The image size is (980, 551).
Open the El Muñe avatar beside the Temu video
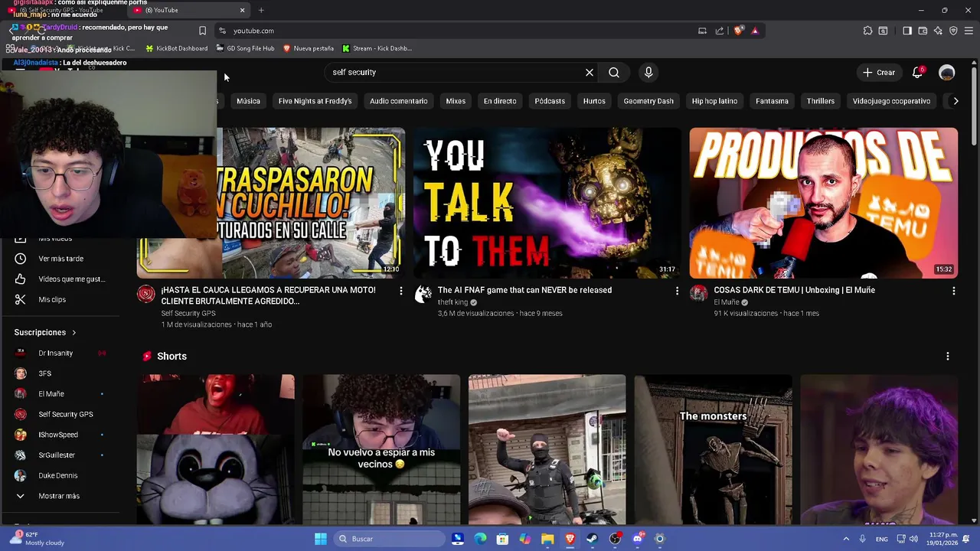[698, 294]
